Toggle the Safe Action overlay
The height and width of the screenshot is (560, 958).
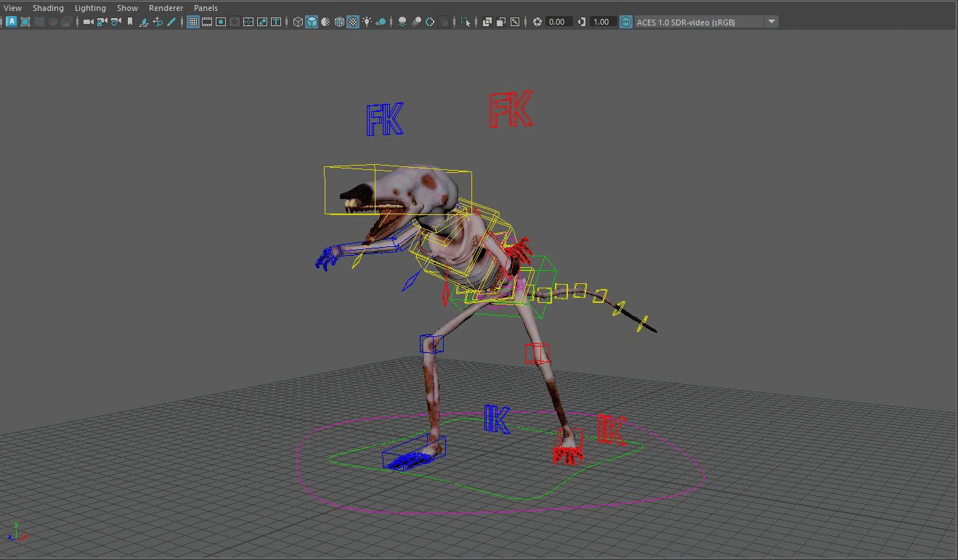pyautogui.click(x=262, y=22)
